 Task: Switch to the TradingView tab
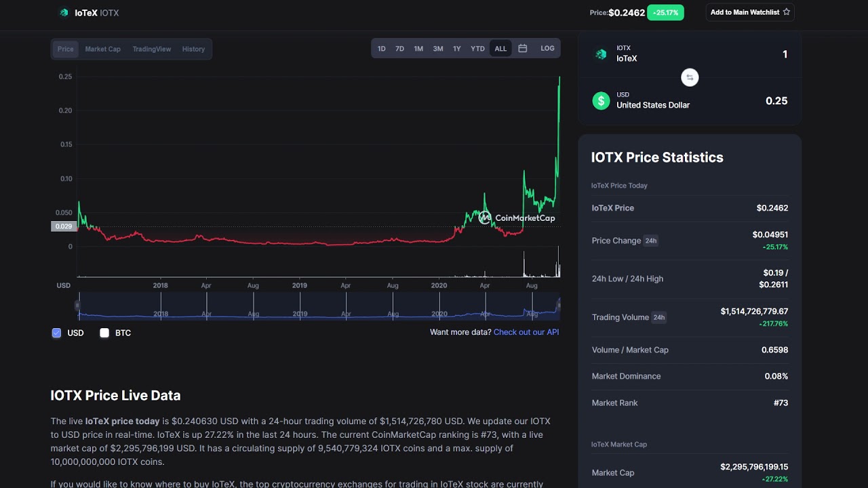[152, 49]
